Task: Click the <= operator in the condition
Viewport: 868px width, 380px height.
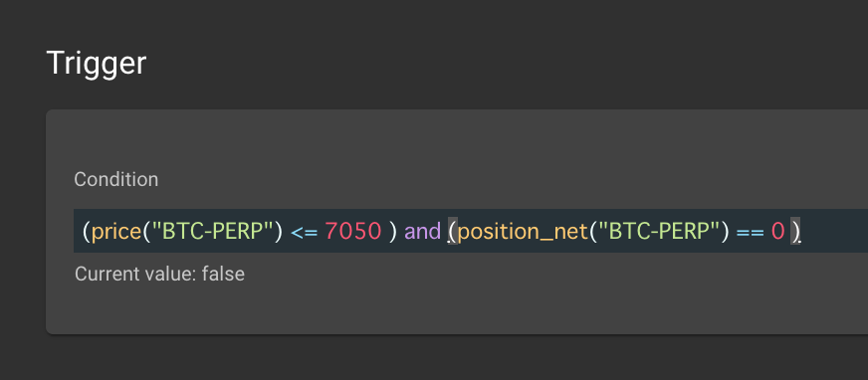Action: point(304,232)
